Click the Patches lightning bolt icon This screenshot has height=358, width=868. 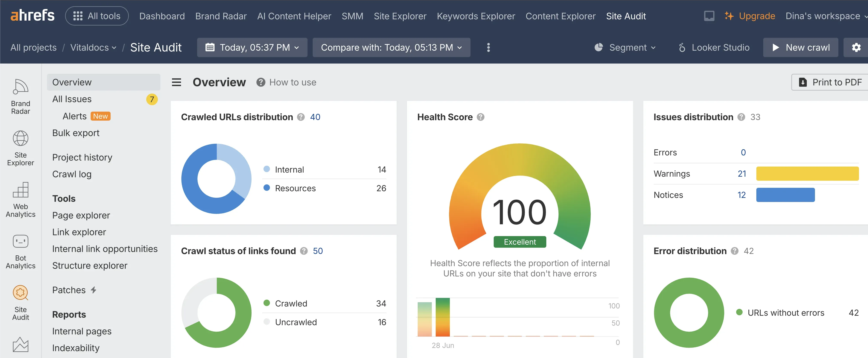pos(94,290)
